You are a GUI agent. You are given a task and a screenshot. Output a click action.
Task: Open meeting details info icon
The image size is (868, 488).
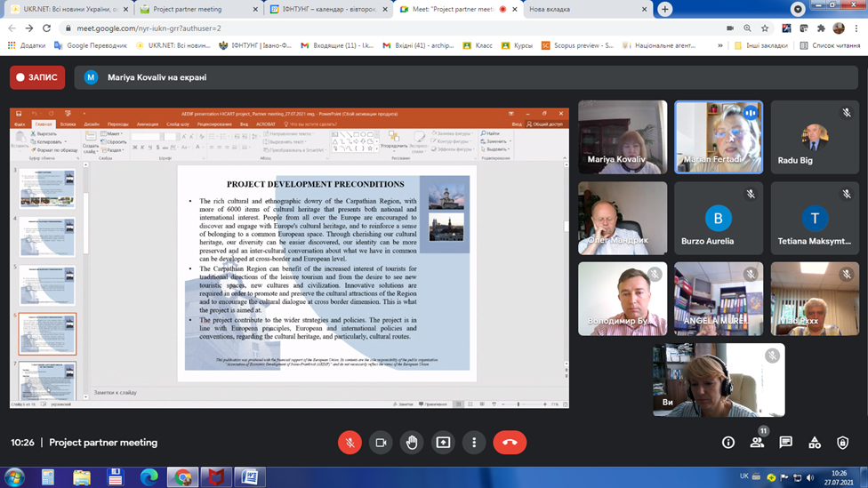728,443
